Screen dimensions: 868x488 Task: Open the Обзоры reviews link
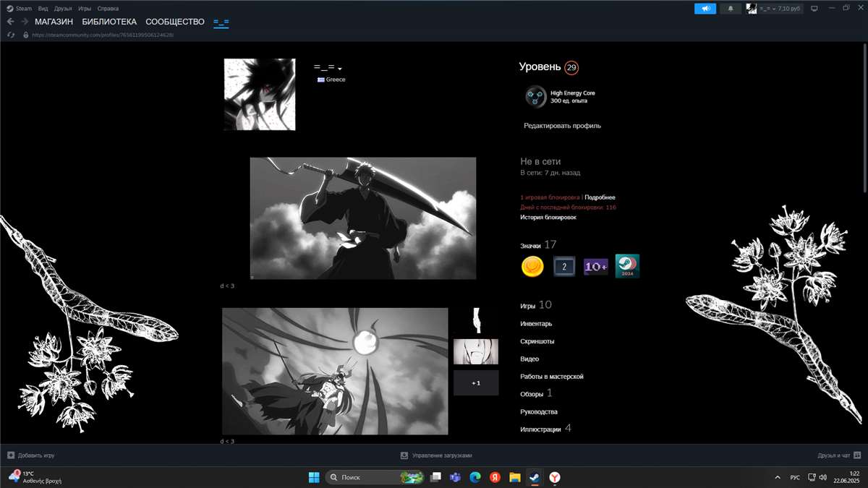[532, 394]
